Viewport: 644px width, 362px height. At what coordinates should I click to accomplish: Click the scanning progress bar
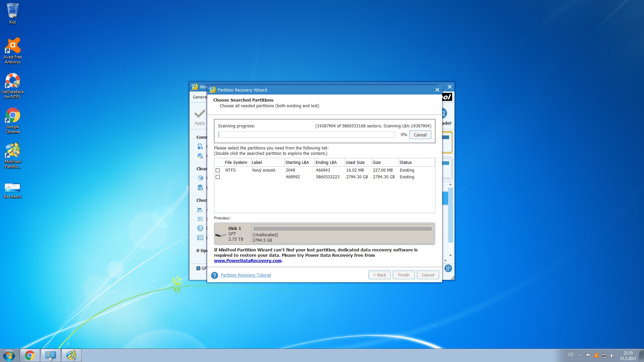[x=306, y=135]
